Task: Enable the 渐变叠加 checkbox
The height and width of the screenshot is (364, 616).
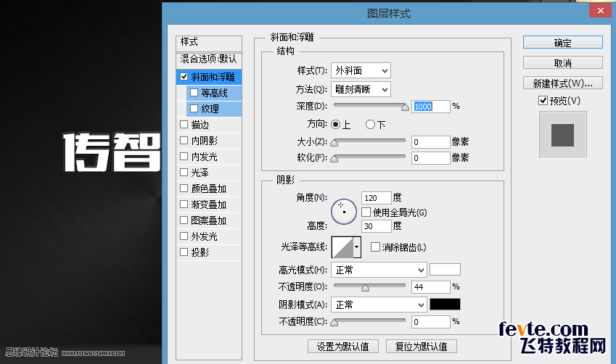Action: (x=184, y=204)
